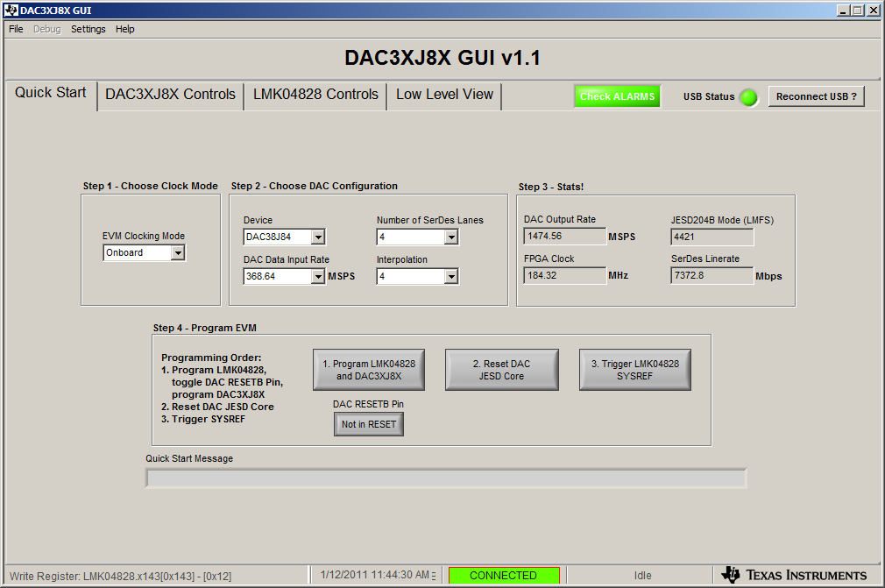This screenshot has width=885, height=588.
Task: Toggle the DAC RESETB Pin 'Not in RESET' button
Action: click(x=369, y=424)
